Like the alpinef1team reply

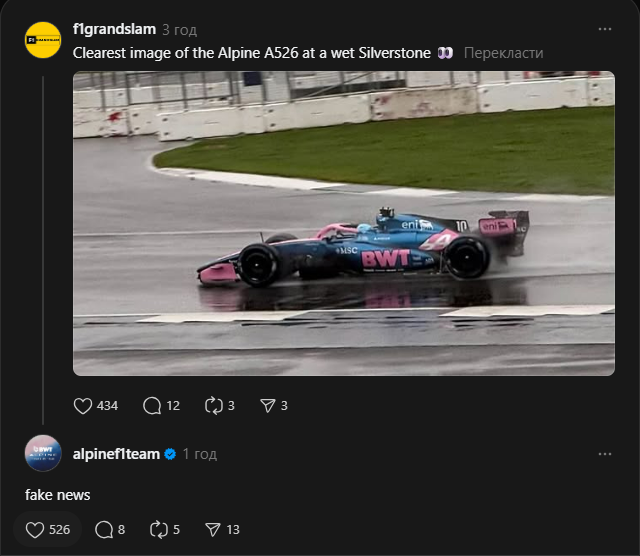point(35,529)
